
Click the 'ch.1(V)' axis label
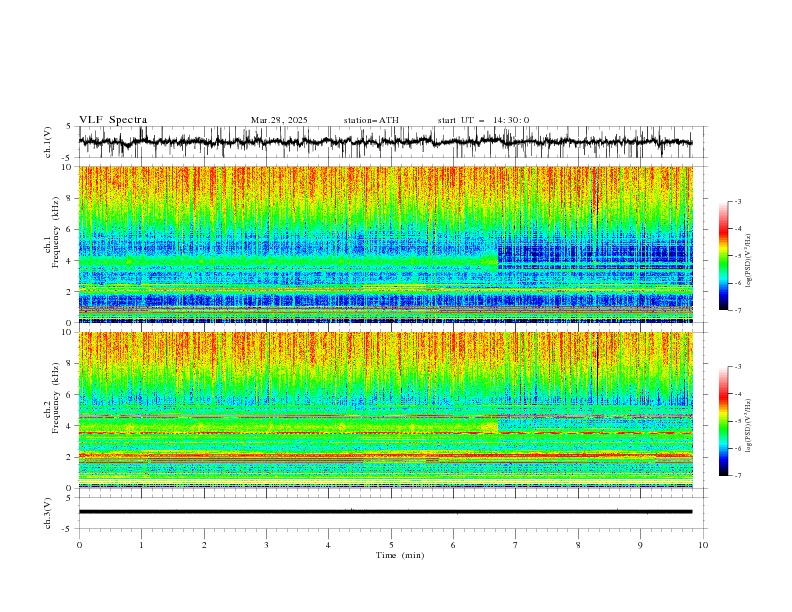point(48,142)
